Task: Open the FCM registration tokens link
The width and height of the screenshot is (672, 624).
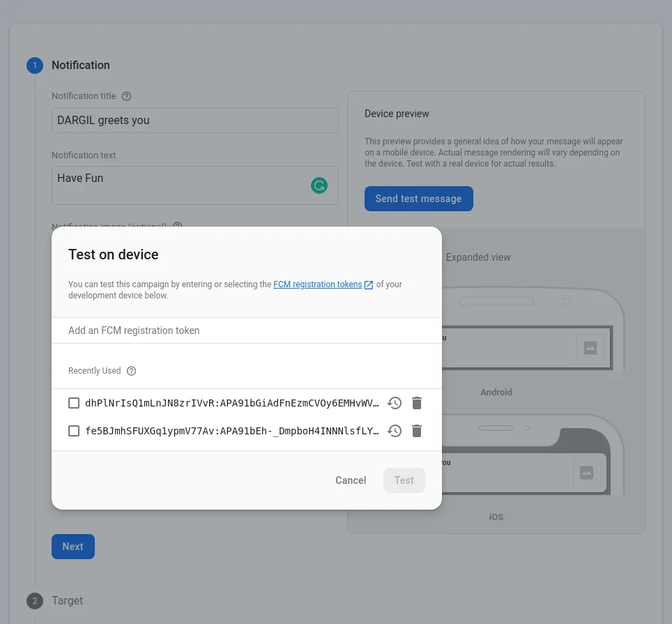Action: (x=318, y=284)
